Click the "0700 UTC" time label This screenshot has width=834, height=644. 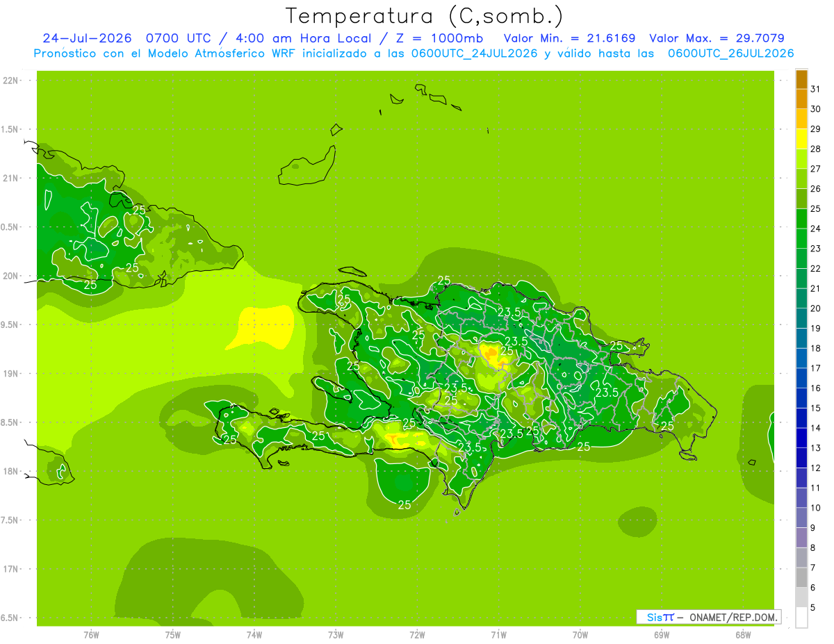pyautogui.click(x=179, y=38)
